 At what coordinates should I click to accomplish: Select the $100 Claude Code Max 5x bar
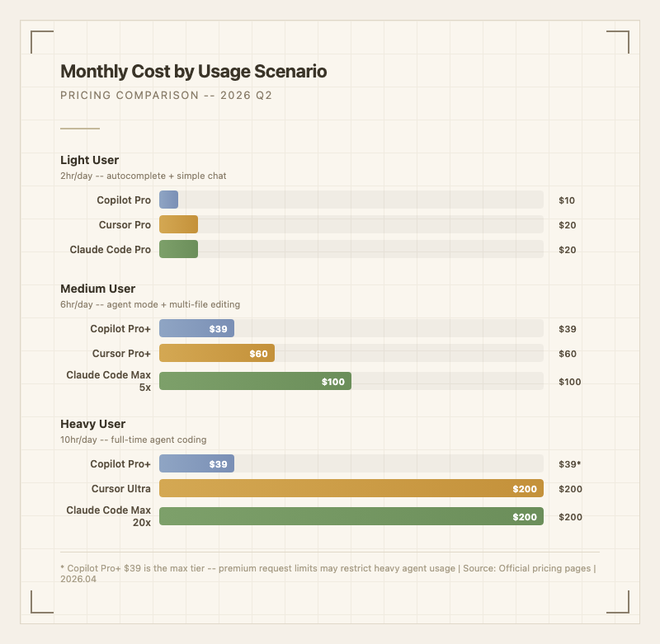255,381
